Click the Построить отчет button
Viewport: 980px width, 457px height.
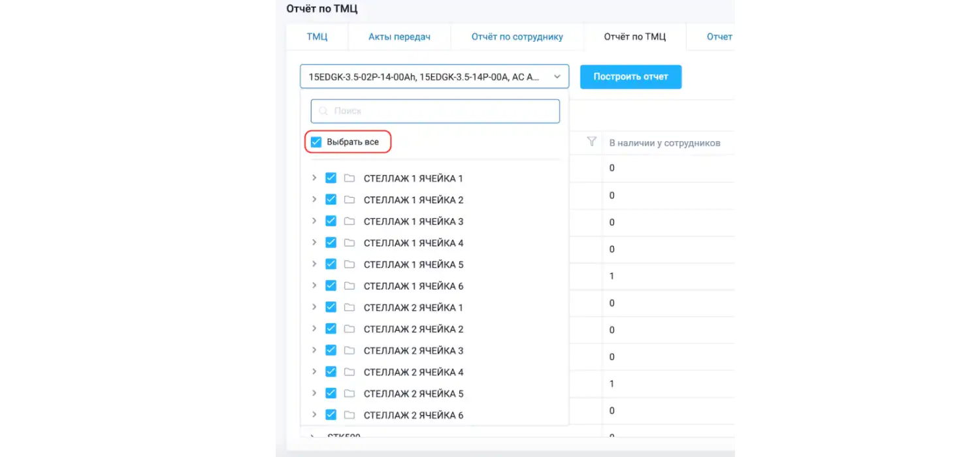click(630, 76)
